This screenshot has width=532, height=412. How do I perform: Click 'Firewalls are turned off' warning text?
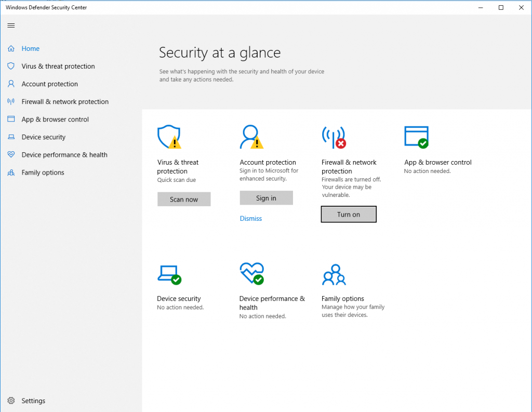click(x=351, y=187)
